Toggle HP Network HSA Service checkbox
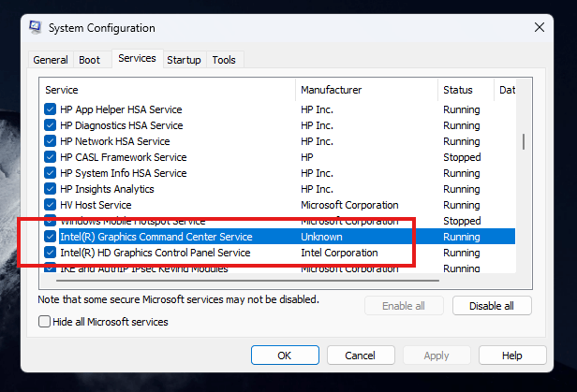Screen dimensions: 577x392 click(x=50, y=141)
